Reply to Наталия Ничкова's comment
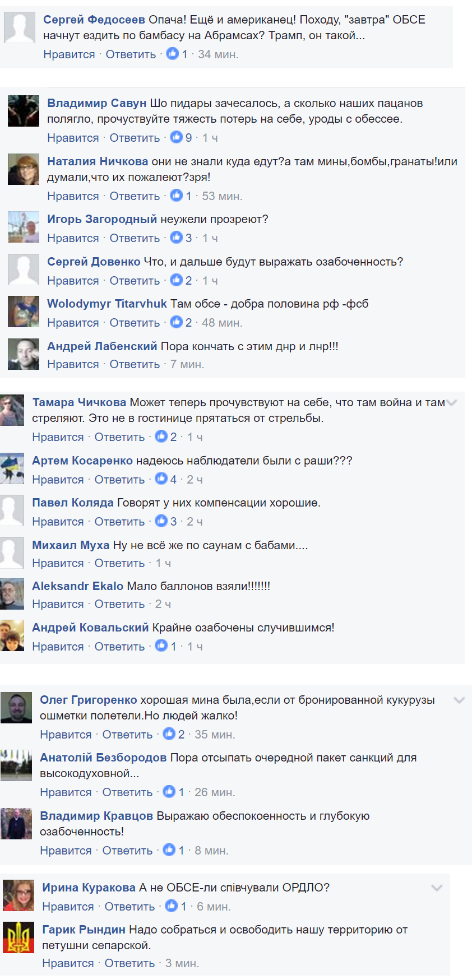Image resolution: width=472 pixels, height=980 pixels. (x=135, y=196)
